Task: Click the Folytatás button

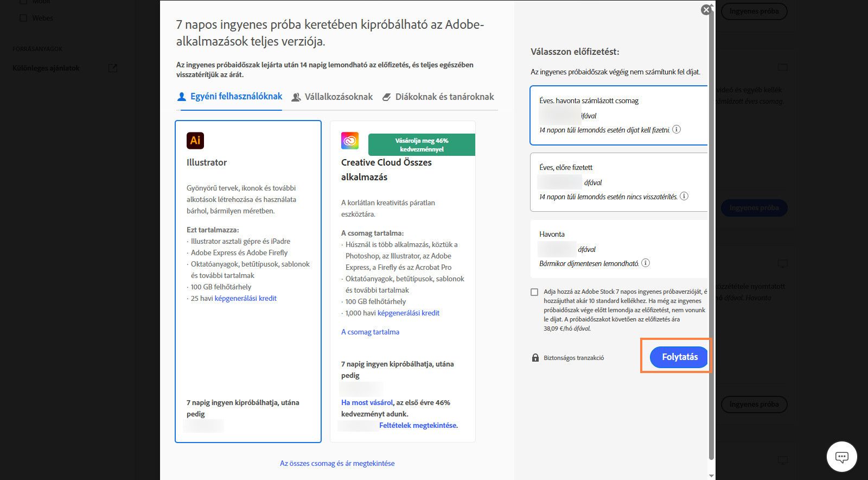Action: (679, 357)
